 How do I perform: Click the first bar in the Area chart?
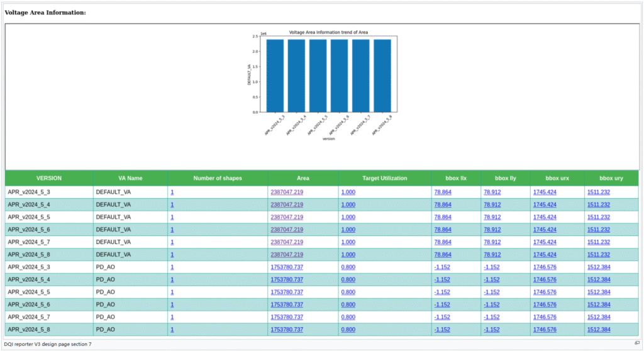275,75
